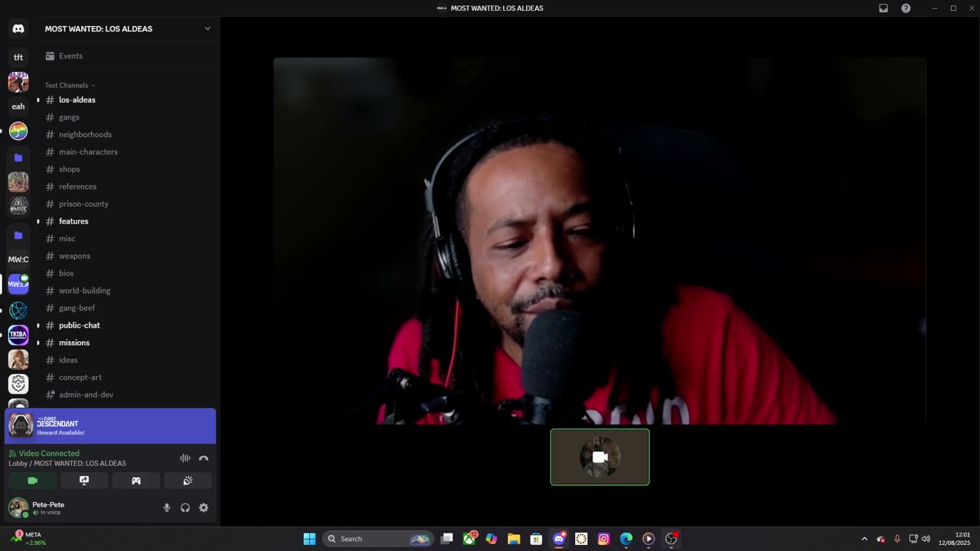Viewport: 980px width, 551px height.
Task: Start an activity with the game controller button
Action: pyautogui.click(x=136, y=481)
